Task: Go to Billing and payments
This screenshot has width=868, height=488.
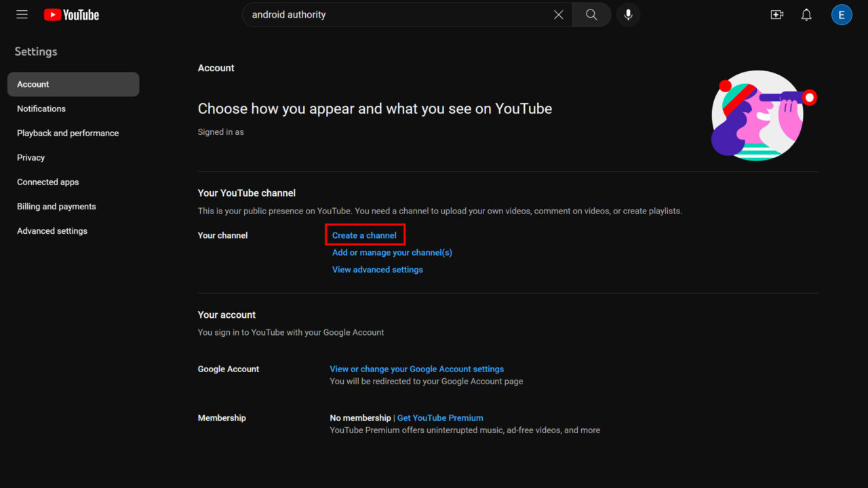Action: [x=56, y=206]
